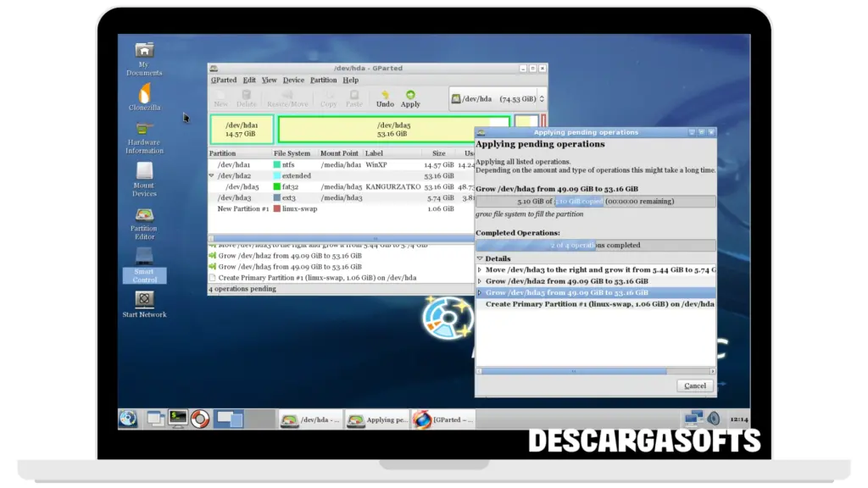Image resolution: width=868 pixels, height=488 pixels.
Task: Open the /dev/hda device selector dropdown
Action: [x=497, y=98]
